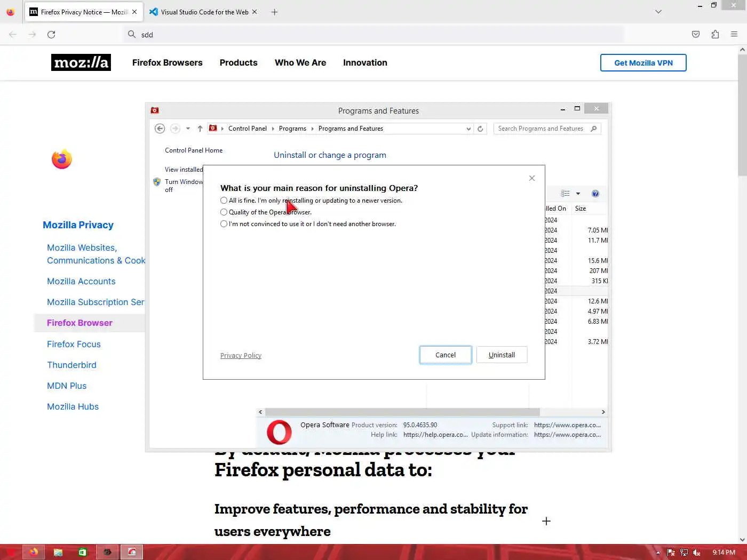The height and width of the screenshot is (560, 747).
Task: Click the network tray icon
Action: click(684, 553)
